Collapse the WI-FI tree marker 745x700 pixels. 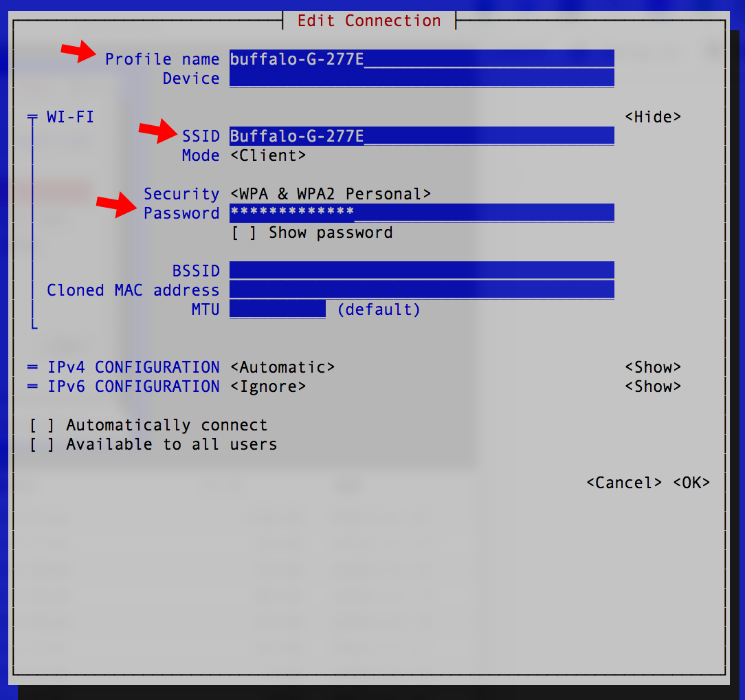point(32,116)
